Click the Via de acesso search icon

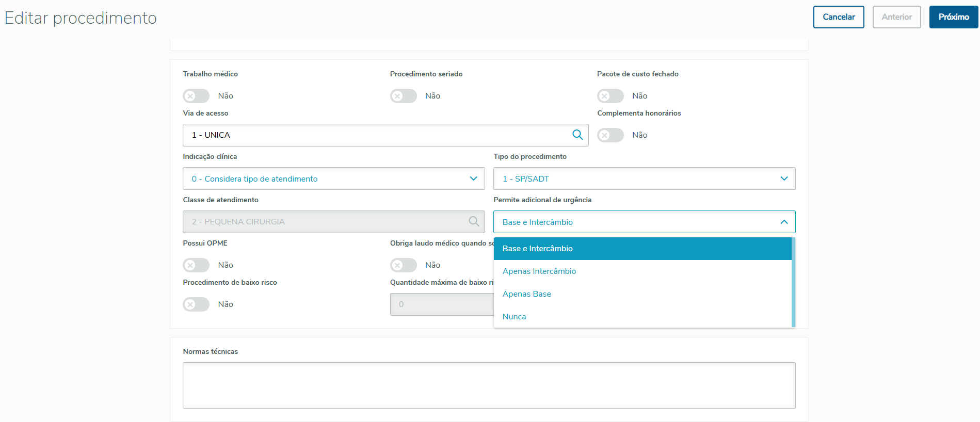click(577, 135)
